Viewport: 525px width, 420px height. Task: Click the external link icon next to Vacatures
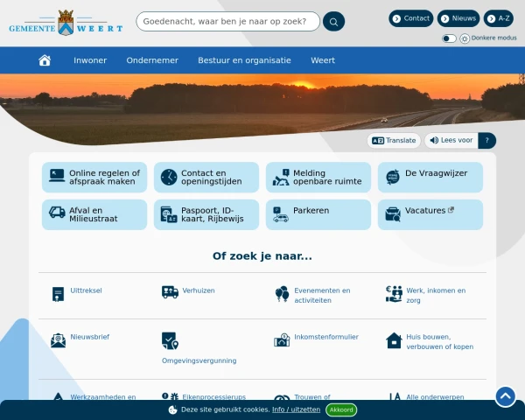451,210
